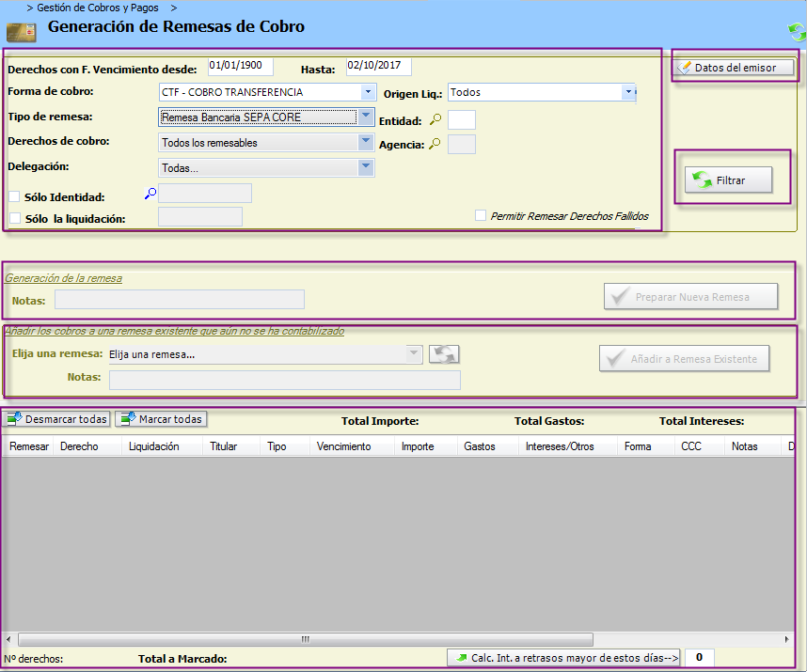The image size is (807, 672).
Task: Click scrollbar right arrow of grid
Action: tap(786, 639)
